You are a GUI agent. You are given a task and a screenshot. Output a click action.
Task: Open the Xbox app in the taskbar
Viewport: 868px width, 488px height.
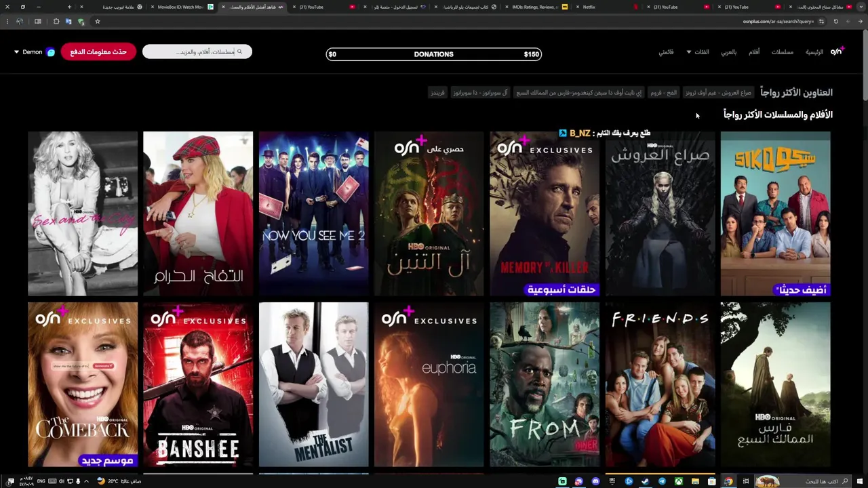point(679,481)
